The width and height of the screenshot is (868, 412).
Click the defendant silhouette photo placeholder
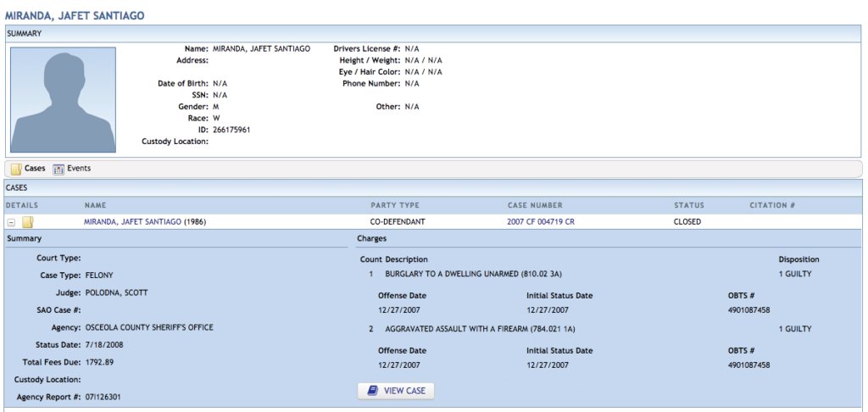tap(63, 99)
